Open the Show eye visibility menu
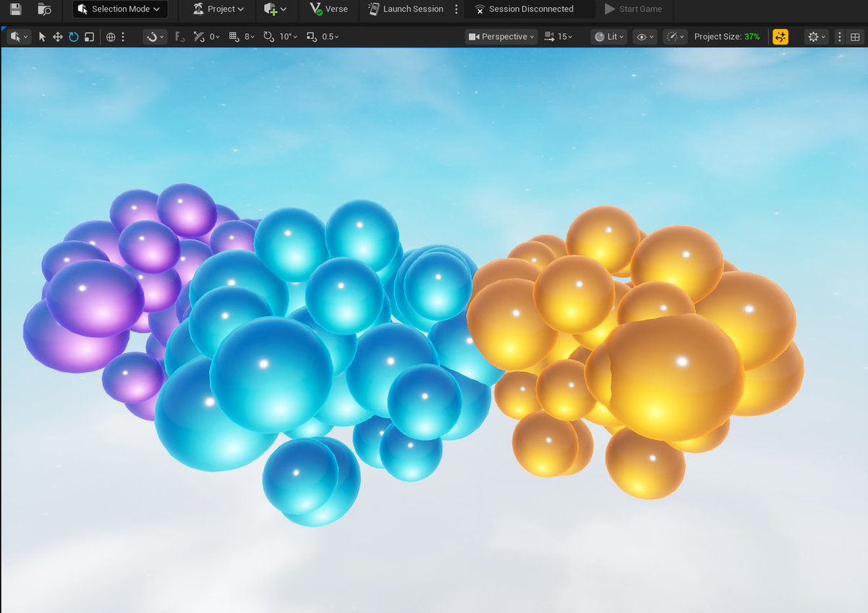The image size is (868, 613). pos(644,37)
